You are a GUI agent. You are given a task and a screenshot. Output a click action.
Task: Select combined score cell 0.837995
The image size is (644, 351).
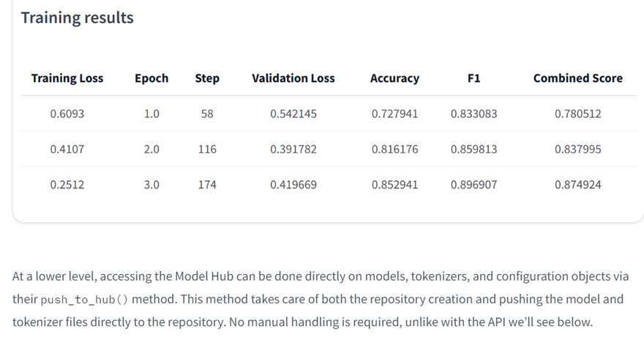click(x=577, y=149)
